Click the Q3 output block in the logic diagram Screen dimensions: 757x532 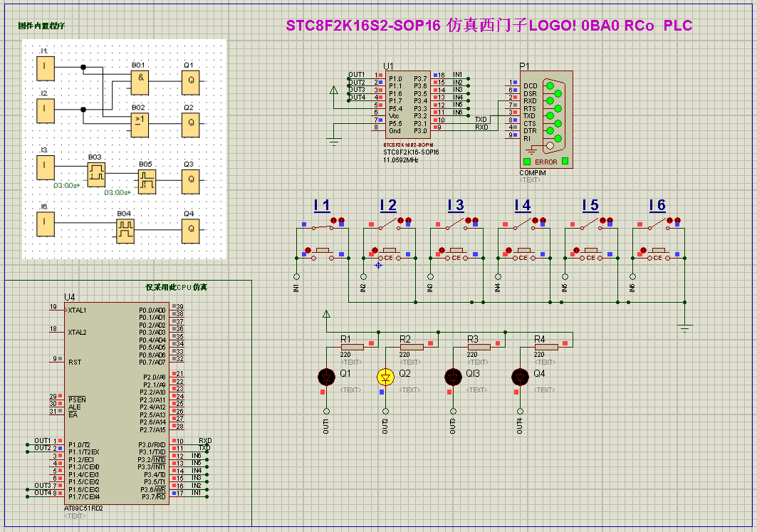click(x=191, y=182)
